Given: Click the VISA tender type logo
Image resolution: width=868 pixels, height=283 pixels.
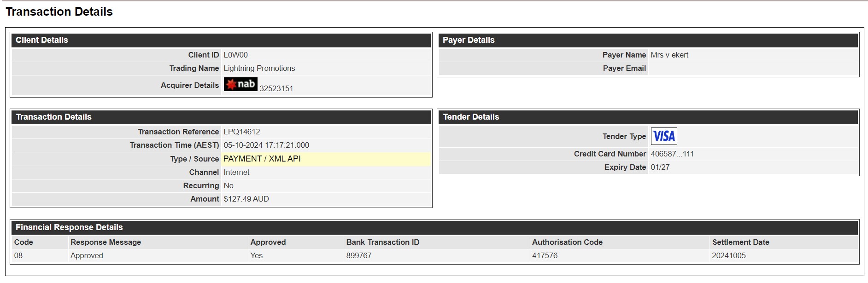Looking at the screenshot, I should 664,136.
